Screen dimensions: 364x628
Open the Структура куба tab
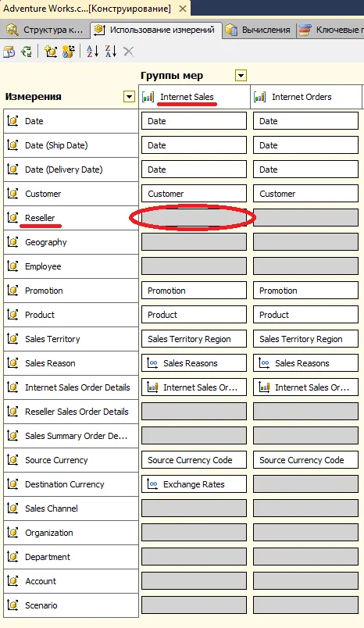pyautogui.click(x=45, y=30)
